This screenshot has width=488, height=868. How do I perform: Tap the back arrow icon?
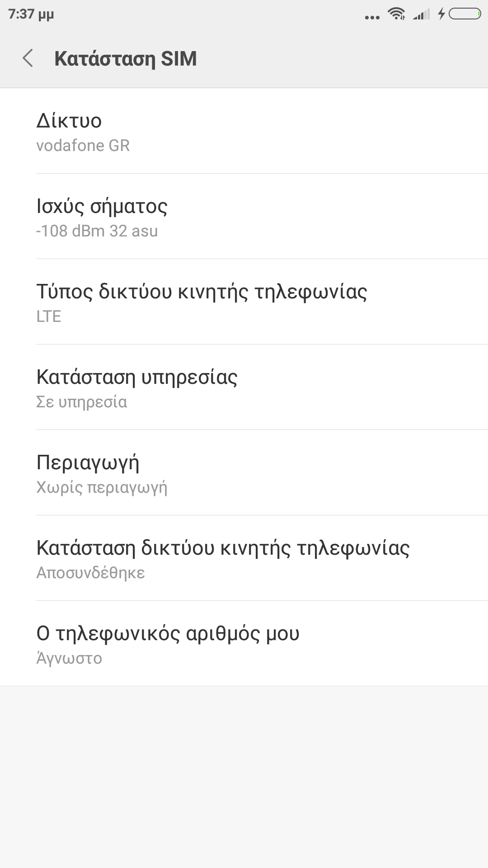28,59
